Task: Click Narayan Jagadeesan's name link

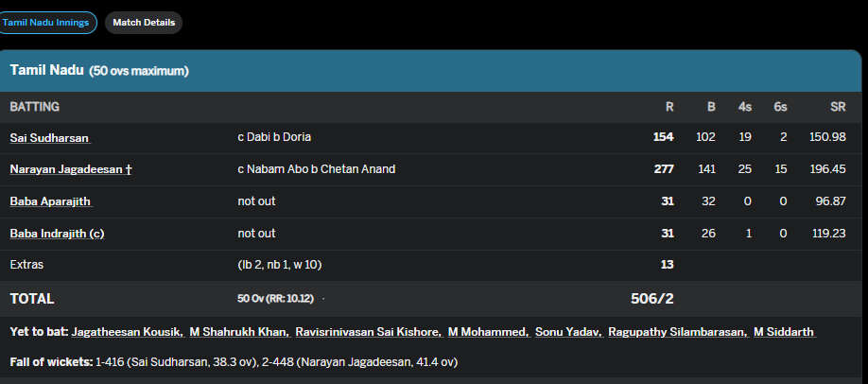Action: (71, 169)
